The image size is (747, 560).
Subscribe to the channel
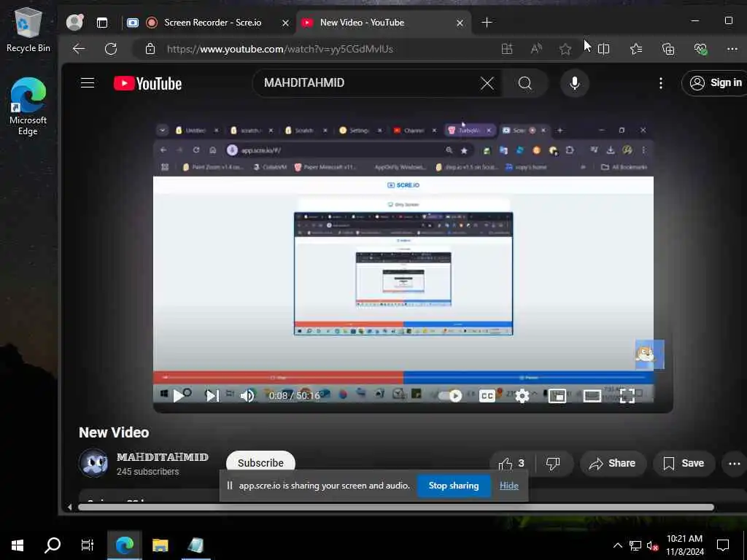tap(260, 462)
